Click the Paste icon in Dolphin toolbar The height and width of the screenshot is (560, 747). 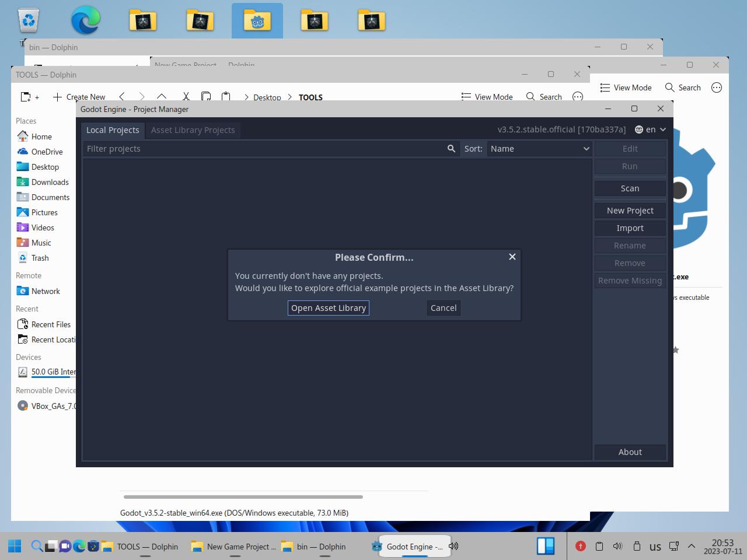pyautogui.click(x=226, y=97)
